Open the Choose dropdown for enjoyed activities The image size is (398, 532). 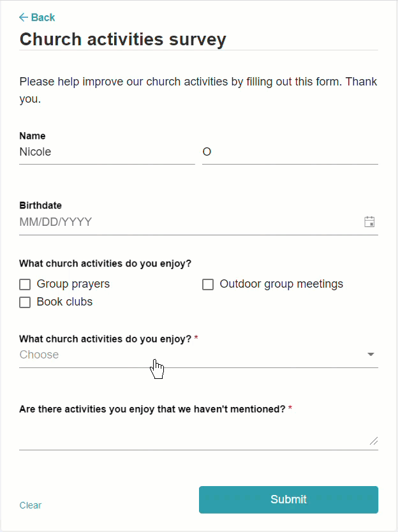tap(198, 355)
